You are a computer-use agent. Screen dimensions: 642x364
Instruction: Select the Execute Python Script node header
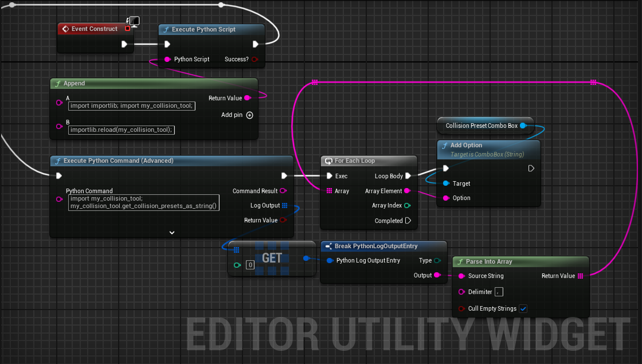point(212,29)
